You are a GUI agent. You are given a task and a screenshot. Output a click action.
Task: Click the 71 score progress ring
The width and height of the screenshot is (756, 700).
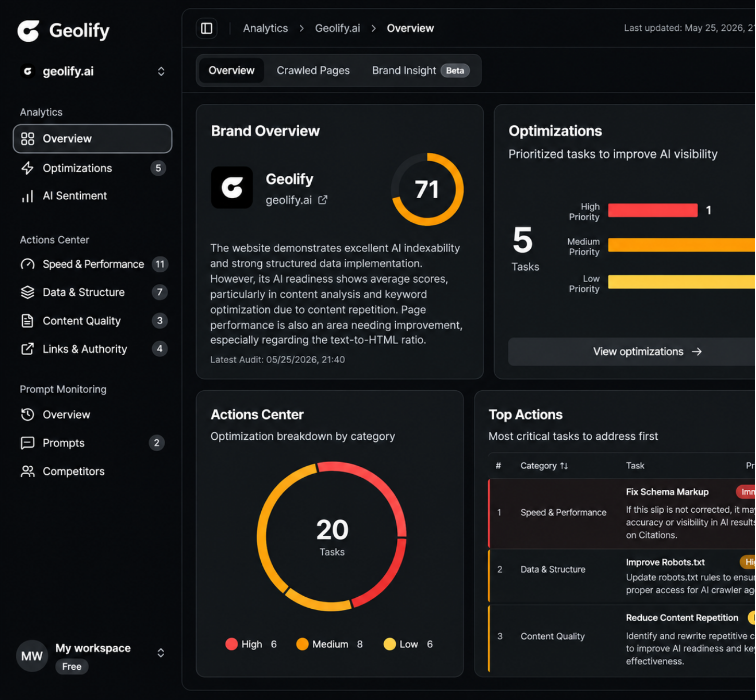428,189
